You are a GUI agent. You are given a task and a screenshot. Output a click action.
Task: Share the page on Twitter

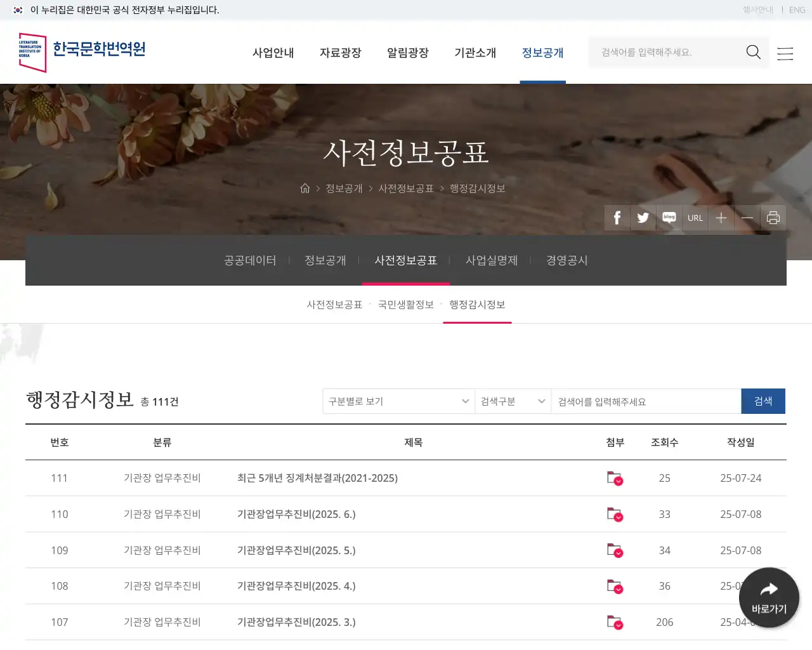(x=643, y=218)
